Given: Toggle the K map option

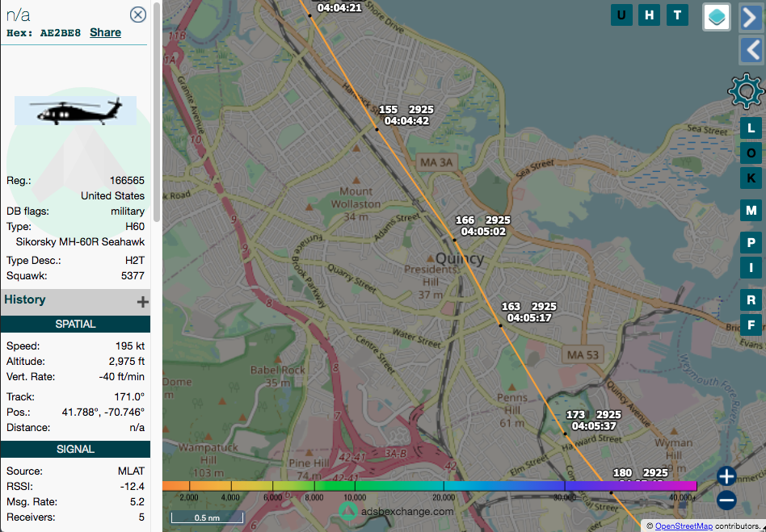Looking at the screenshot, I should tap(751, 178).
